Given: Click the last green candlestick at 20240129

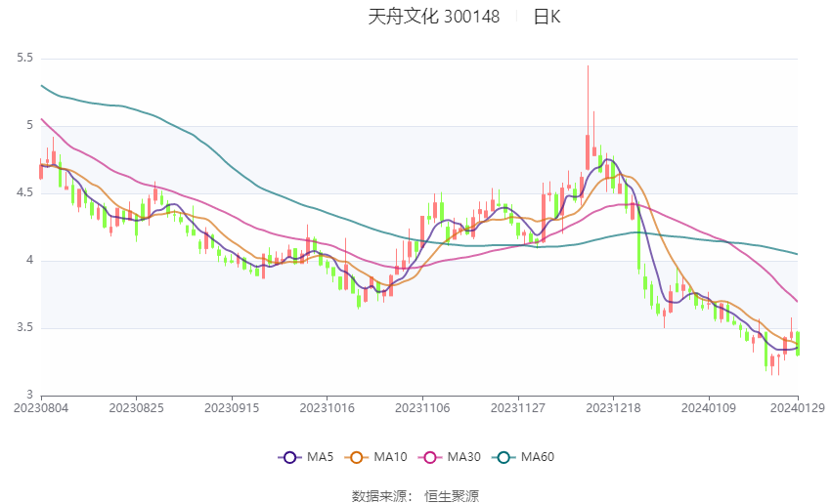Looking at the screenshot, I should click(x=798, y=344).
